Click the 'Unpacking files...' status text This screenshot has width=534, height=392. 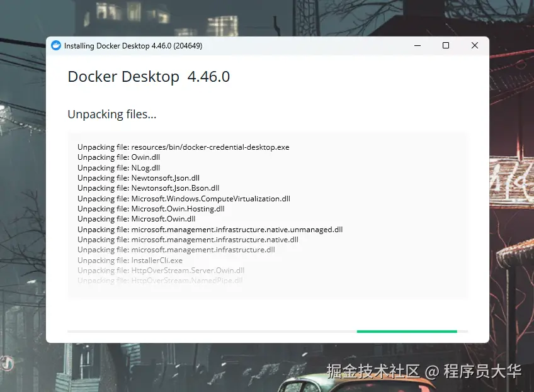pos(112,115)
